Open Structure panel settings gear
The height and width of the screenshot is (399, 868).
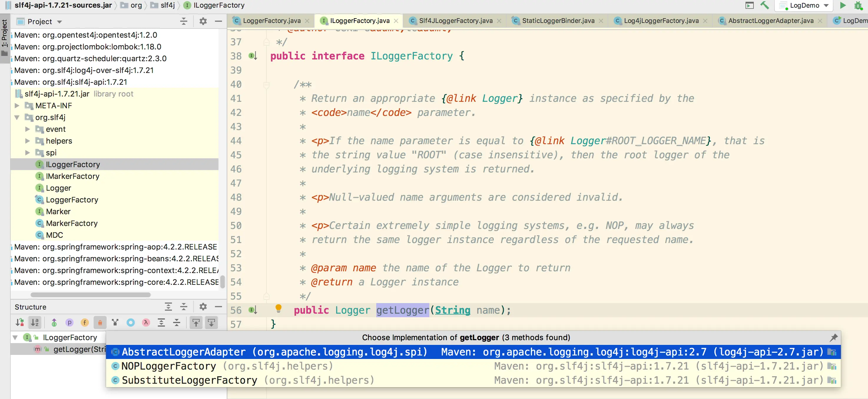[203, 307]
